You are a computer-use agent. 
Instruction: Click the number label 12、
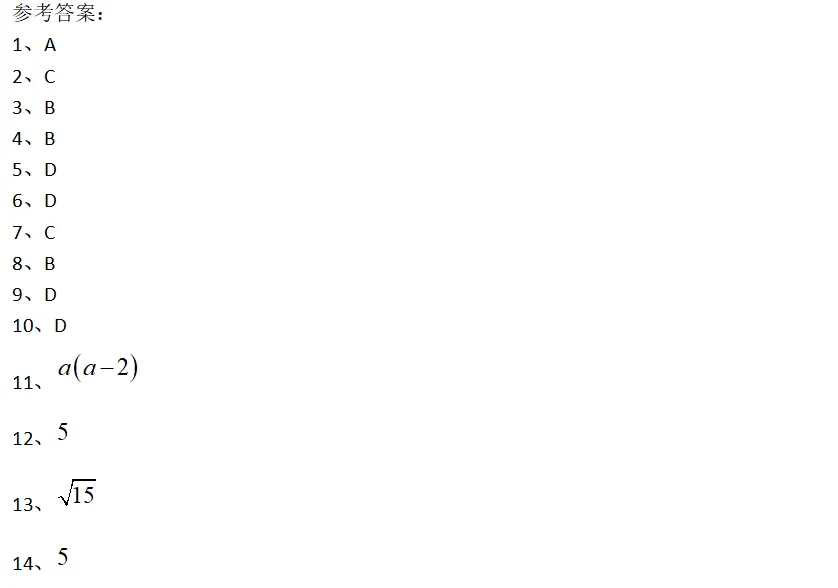click(x=27, y=439)
